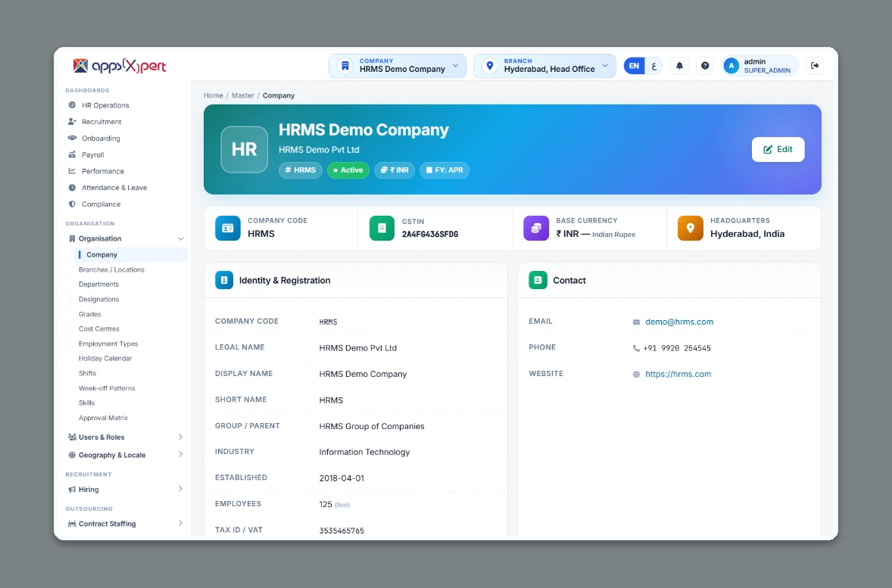Click the ₹ INR currency badge
892x588 pixels.
395,170
